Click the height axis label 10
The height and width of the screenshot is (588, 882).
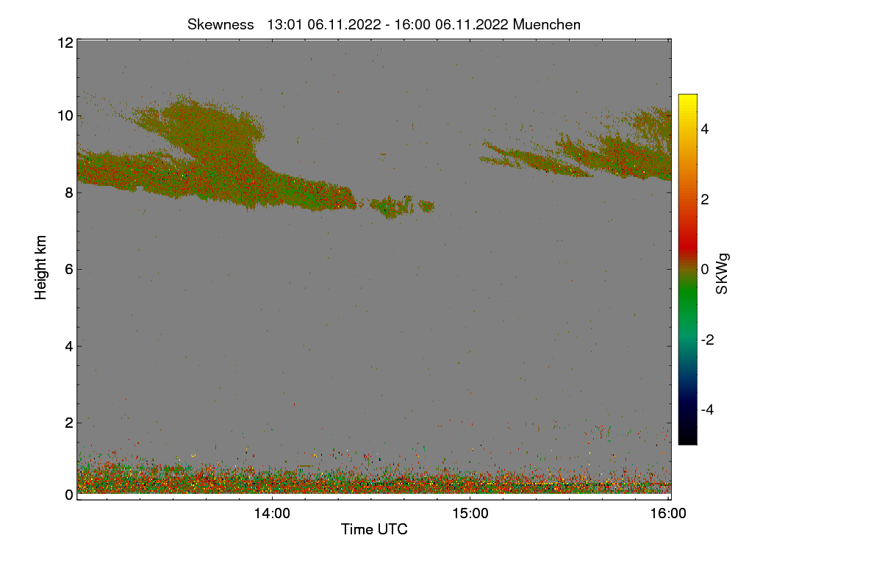pyautogui.click(x=64, y=115)
